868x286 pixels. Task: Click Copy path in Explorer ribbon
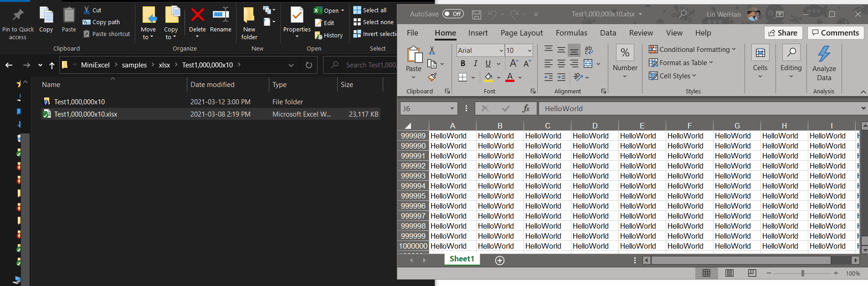[x=101, y=22]
